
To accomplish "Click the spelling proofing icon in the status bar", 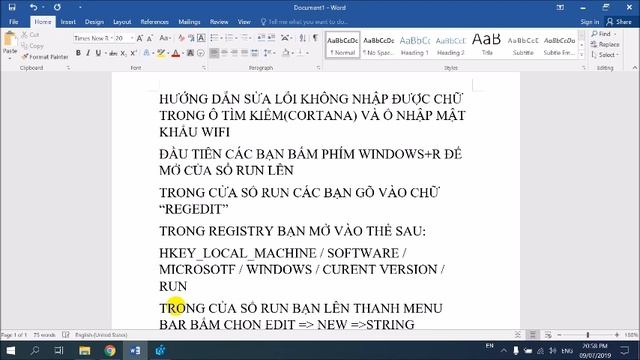I will [x=65, y=335].
